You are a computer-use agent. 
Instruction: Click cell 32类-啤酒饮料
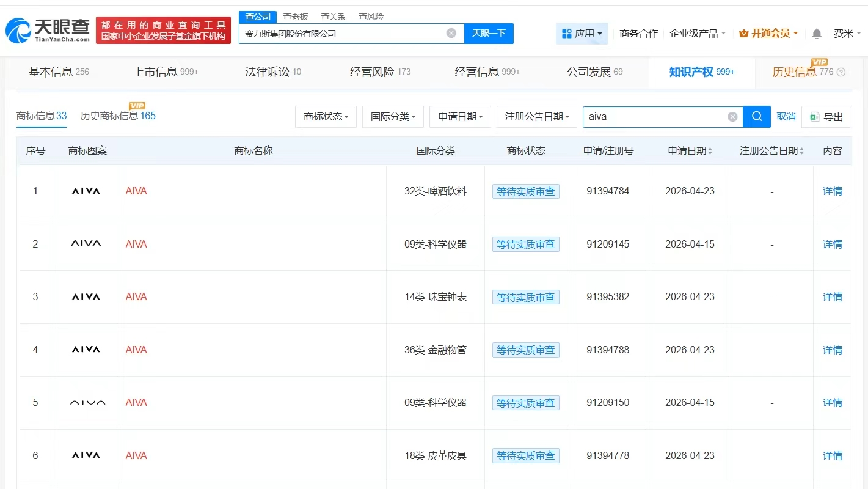(436, 191)
